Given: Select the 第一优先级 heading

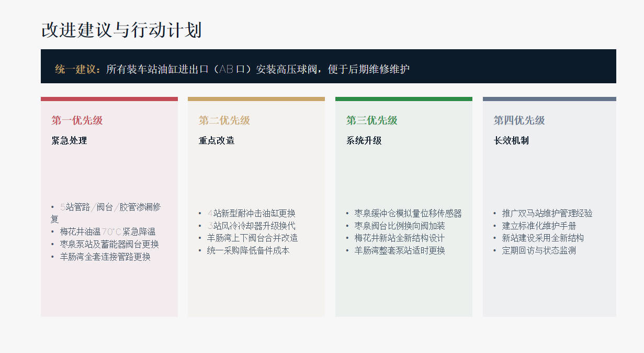Looking at the screenshot, I should 77,120.
